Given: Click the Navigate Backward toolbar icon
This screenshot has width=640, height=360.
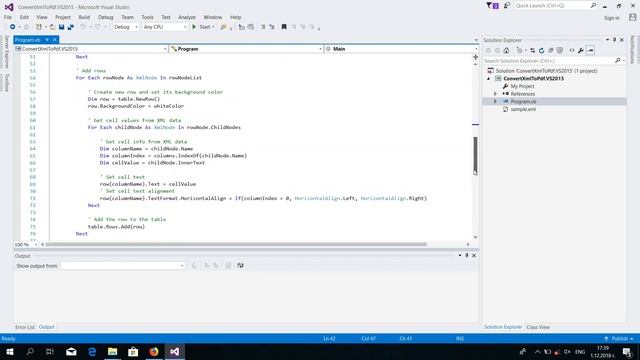Looking at the screenshot, I should (x=13, y=27).
